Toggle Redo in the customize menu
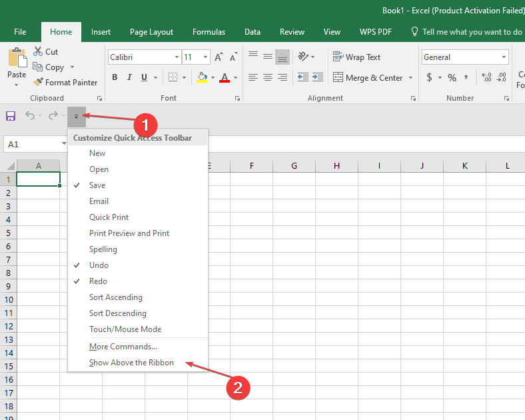Viewport: 525px width, 420px height. click(x=98, y=281)
